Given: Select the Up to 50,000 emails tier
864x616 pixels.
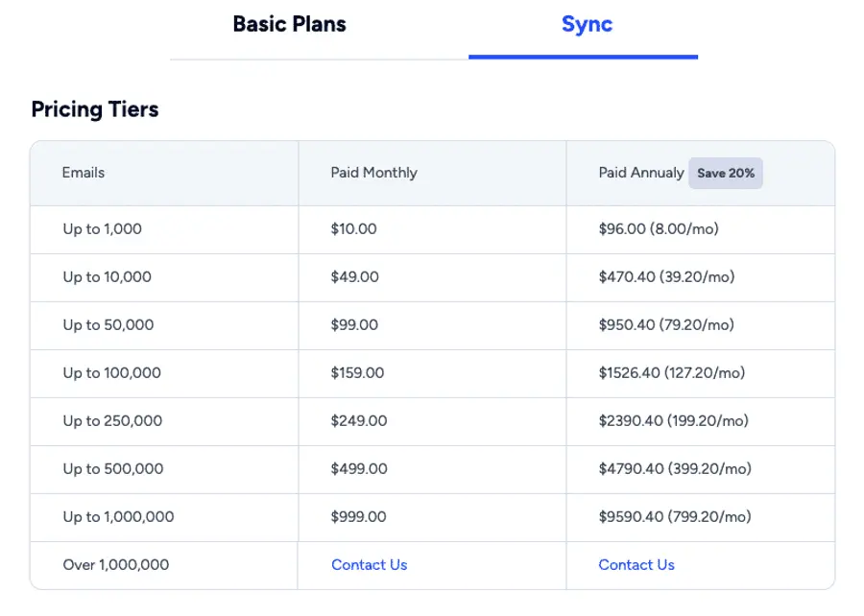Looking at the screenshot, I should tap(108, 325).
